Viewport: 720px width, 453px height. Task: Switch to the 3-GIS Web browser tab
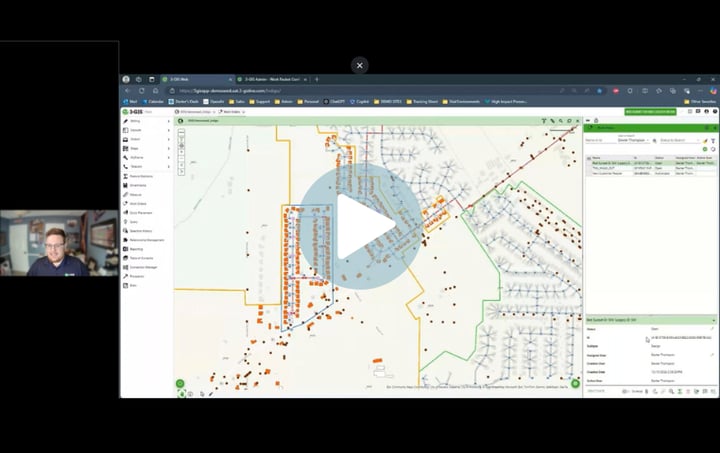pyautogui.click(x=197, y=79)
